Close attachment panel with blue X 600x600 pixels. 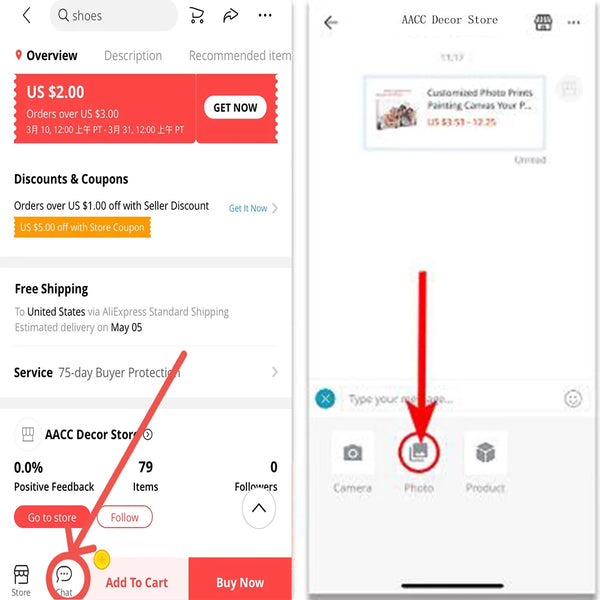click(x=325, y=399)
